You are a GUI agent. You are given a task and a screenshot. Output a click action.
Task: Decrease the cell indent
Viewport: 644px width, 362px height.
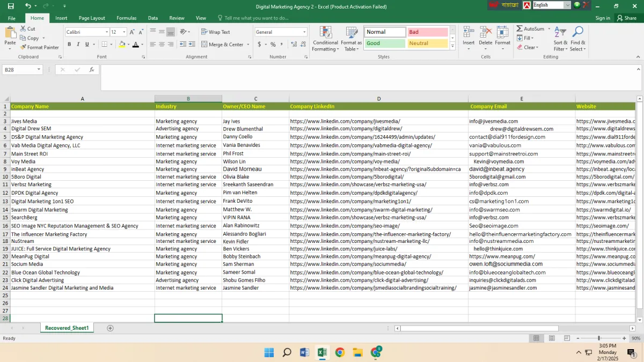click(x=183, y=45)
